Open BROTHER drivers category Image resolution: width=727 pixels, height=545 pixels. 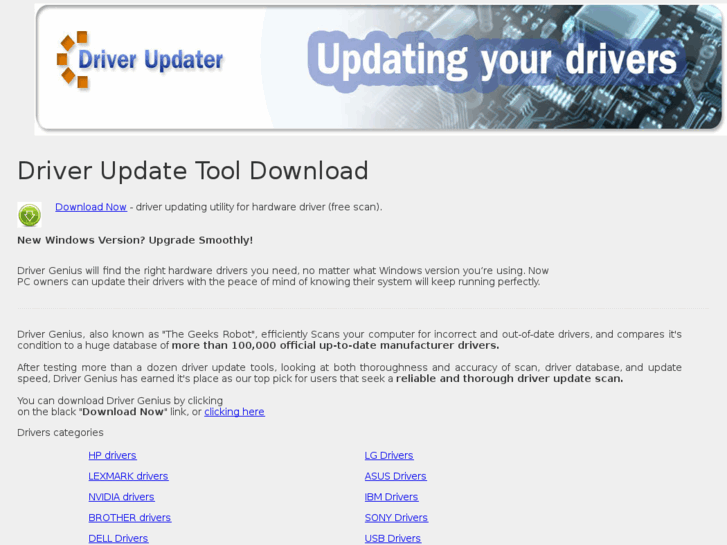(129, 518)
